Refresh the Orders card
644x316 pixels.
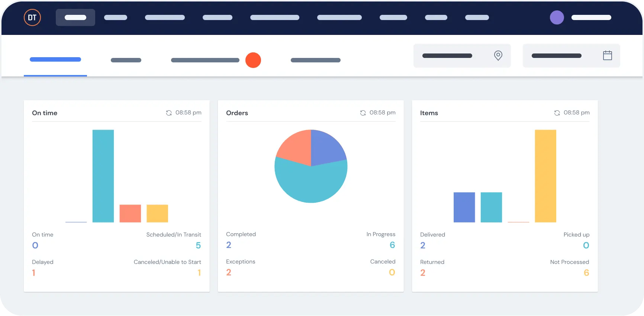[x=363, y=113]
